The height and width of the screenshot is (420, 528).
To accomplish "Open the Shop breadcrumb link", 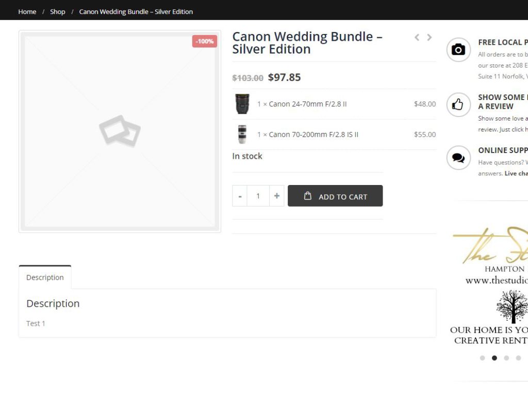I will pyautogui.click(x=58, y=12).
